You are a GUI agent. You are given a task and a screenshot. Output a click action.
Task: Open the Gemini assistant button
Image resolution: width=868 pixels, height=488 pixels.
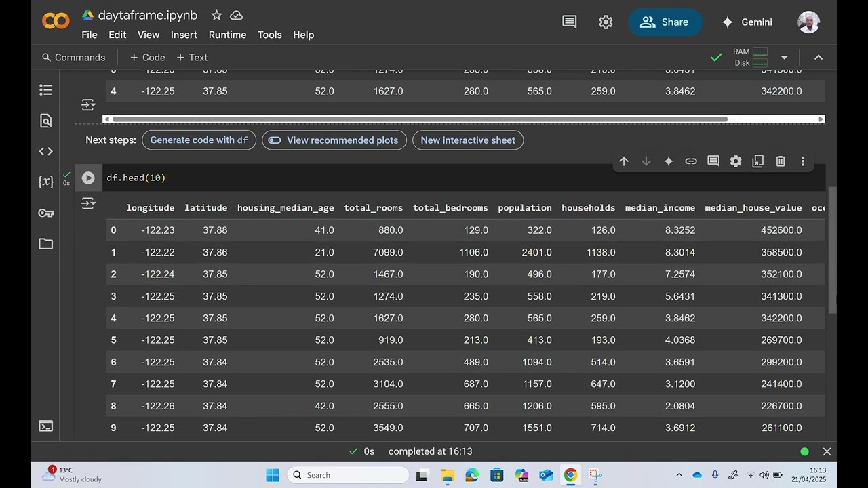(x=747, y=22)
